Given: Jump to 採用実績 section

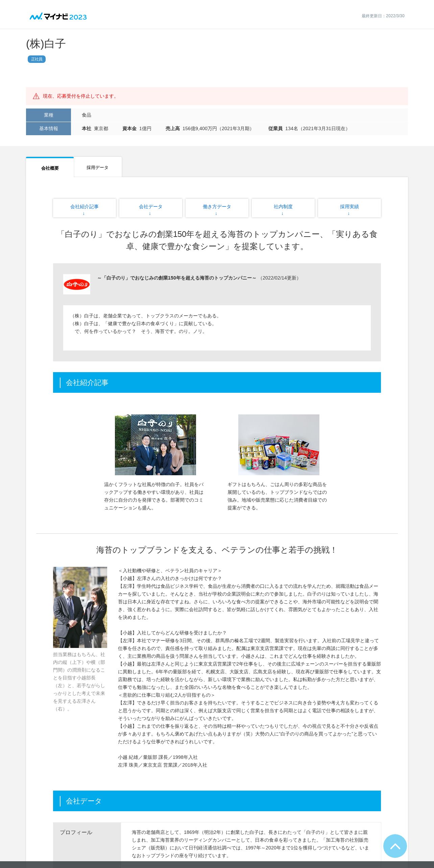Looking at the screenshot, I should coord(349,208).
